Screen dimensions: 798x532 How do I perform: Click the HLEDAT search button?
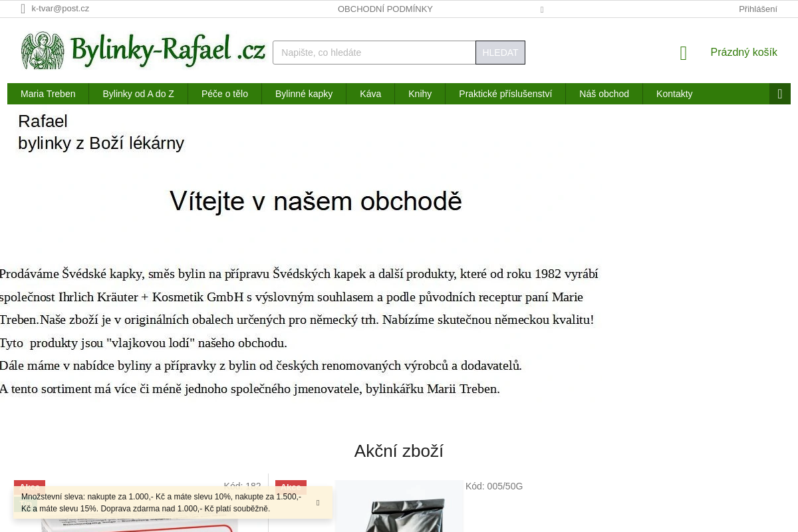[x=500, y=53]
